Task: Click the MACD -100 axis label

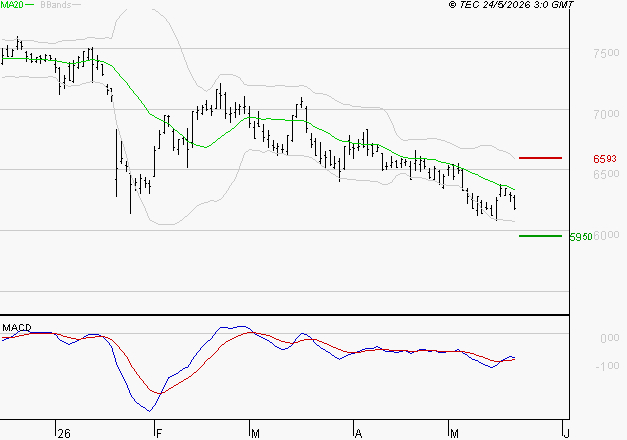Action: pyautogui.click(x=607, y=366)
